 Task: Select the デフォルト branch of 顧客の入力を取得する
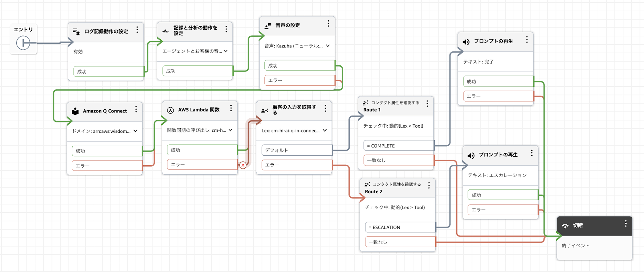click(297, 150)
